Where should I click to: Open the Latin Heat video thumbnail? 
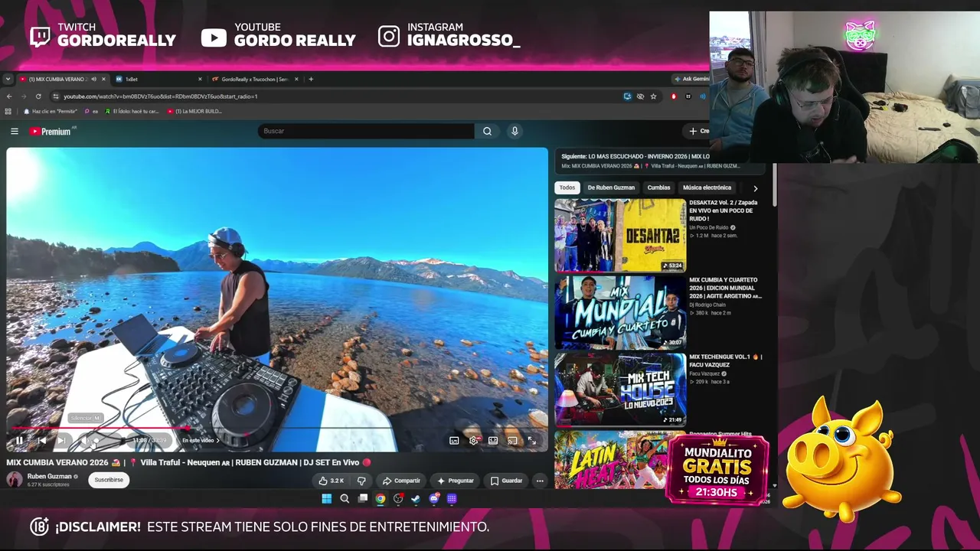click(612, 459)
